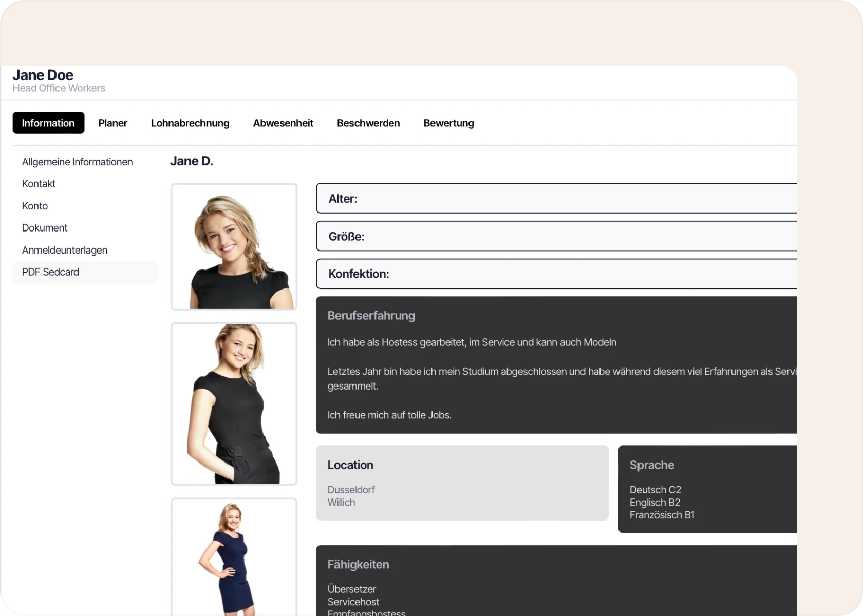
Task: Open the Lohnabrechnung tab
Action: pos(190,123)
